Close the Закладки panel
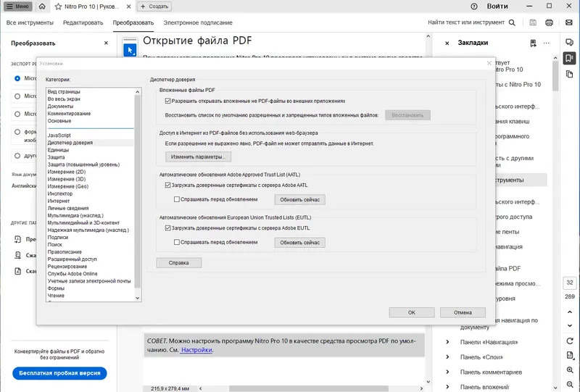The image size is (580, 392). click(447, 43)
